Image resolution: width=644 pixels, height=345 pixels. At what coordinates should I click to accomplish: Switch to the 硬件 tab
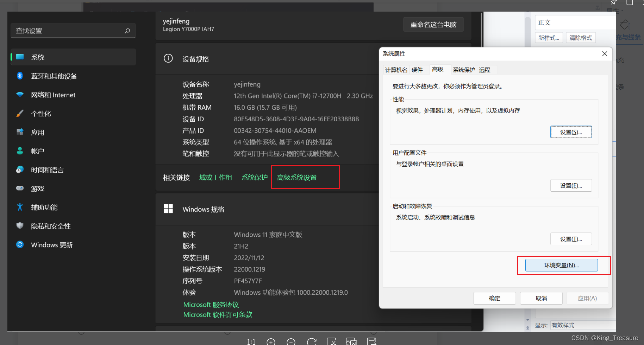[417, 70]
